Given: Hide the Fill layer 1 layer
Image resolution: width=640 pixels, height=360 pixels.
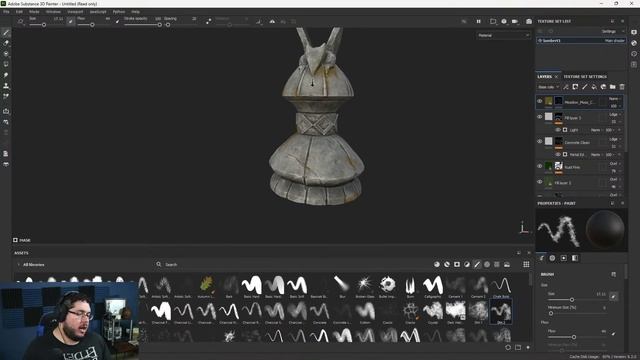Looking at the screenshot, I should [540, 182].
